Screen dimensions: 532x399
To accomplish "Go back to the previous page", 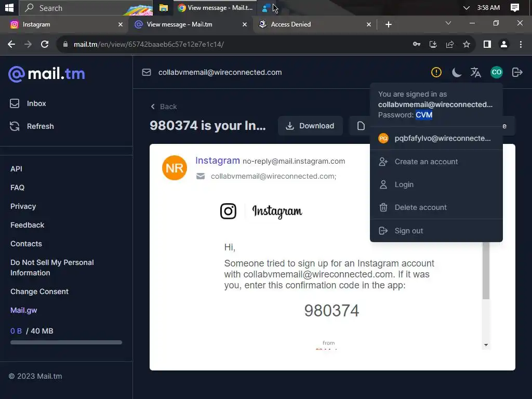I will point(11,44).
